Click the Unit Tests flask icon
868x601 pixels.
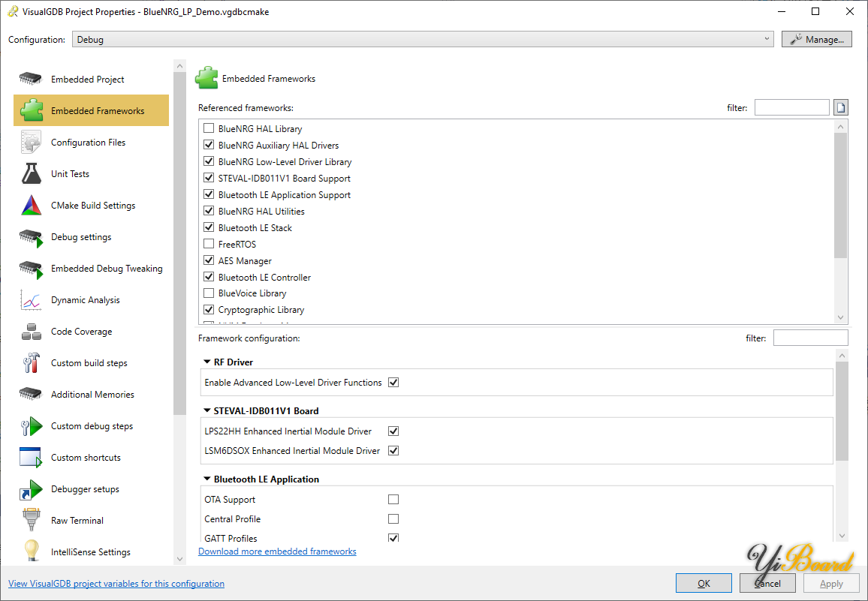(31, 174)
